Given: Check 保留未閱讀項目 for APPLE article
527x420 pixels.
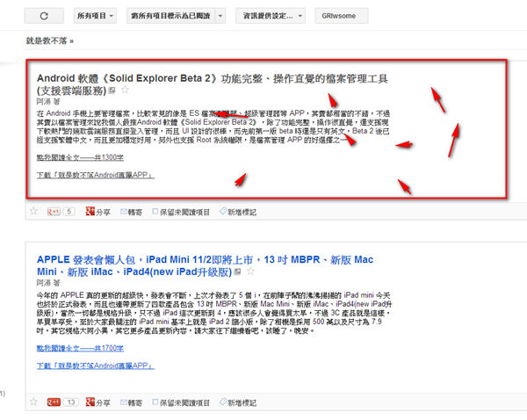Looking at the screenshot, I should (181, 402).
